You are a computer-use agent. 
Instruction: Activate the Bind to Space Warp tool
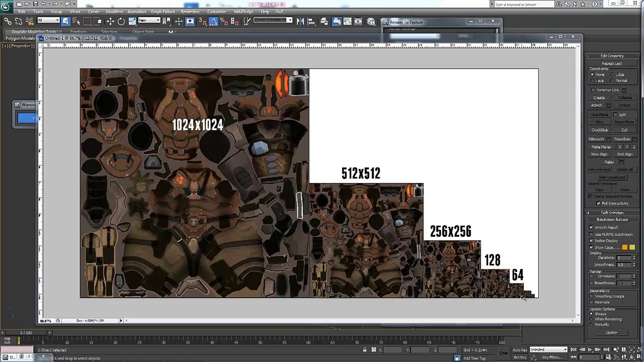pyautogui.click(x=29, y=21)
